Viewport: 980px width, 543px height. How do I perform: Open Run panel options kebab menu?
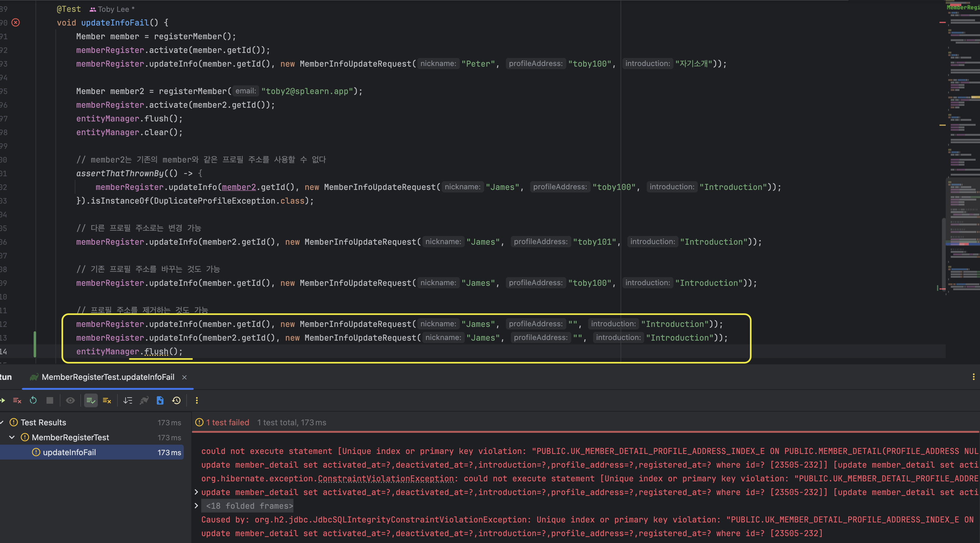(973, 377)
